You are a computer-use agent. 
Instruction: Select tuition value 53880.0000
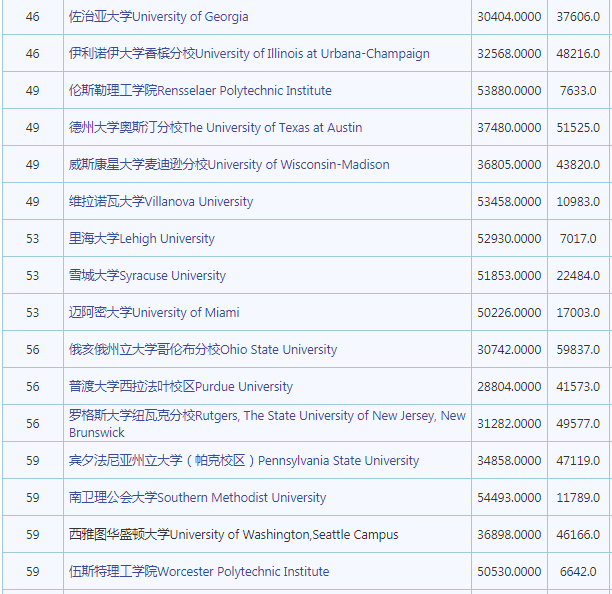(509, 91)
